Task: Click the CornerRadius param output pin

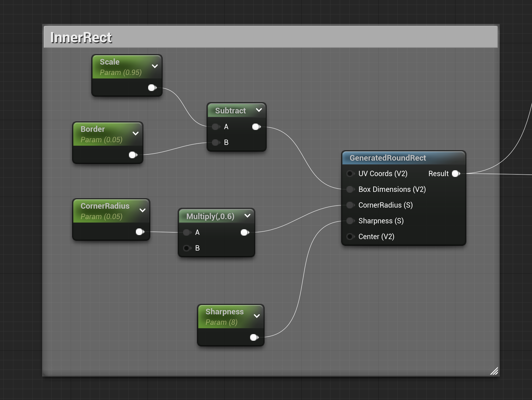Action: tap(140, 232)
